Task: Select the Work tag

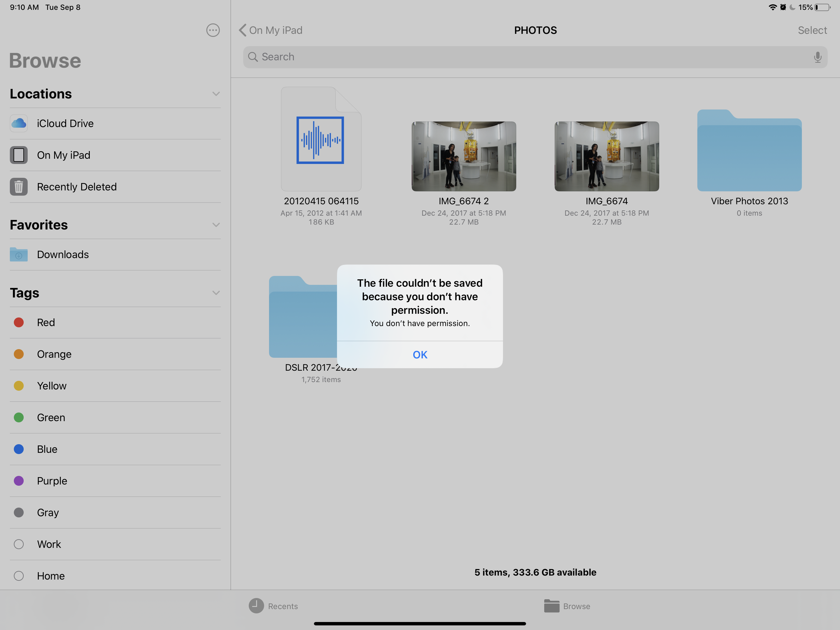Action: pyautogui.click(x=49, y=544)
